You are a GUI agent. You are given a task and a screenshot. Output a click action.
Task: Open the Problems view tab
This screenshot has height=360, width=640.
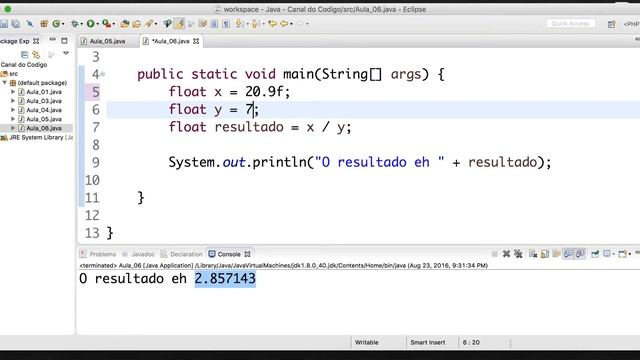[x=98, y=254]
